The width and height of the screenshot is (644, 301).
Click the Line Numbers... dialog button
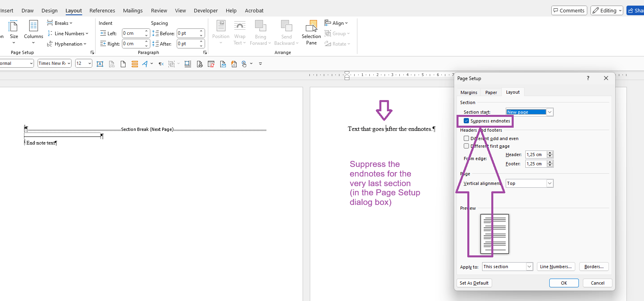pos(556,267)
